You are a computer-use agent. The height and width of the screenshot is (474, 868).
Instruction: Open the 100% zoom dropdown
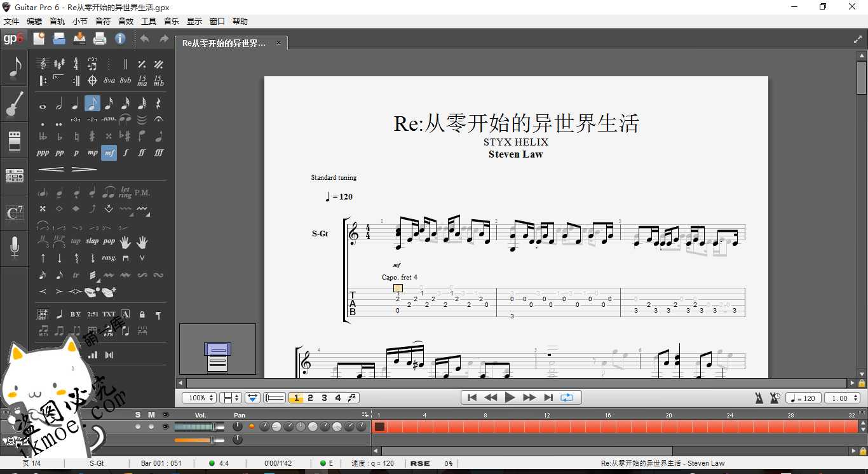tap(200, 398)
